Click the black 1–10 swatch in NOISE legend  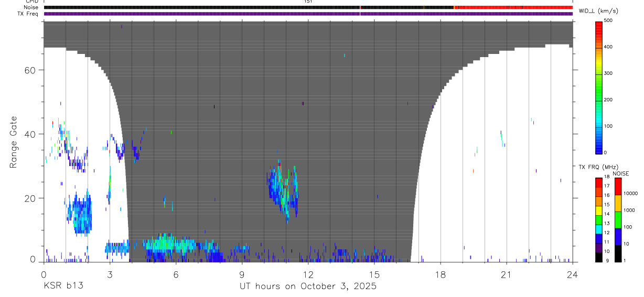coord(618,254)
